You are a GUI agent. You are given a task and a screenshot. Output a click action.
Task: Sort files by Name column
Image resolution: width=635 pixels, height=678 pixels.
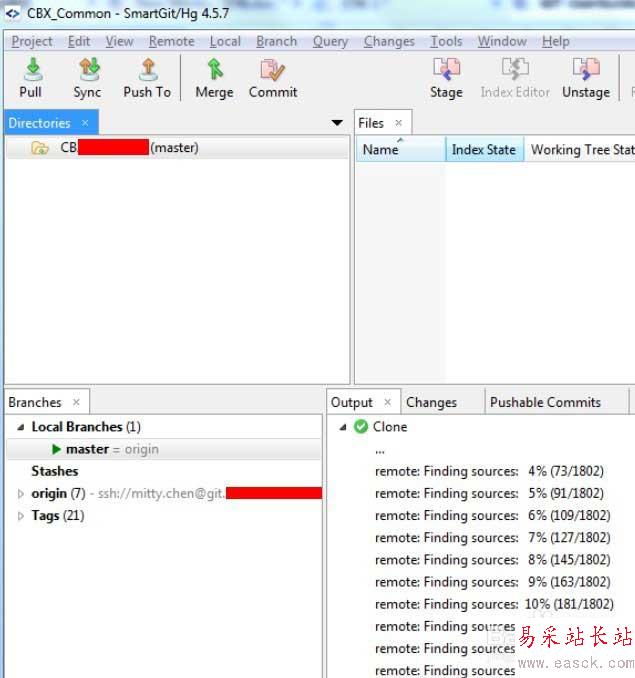tap(401, 150)
